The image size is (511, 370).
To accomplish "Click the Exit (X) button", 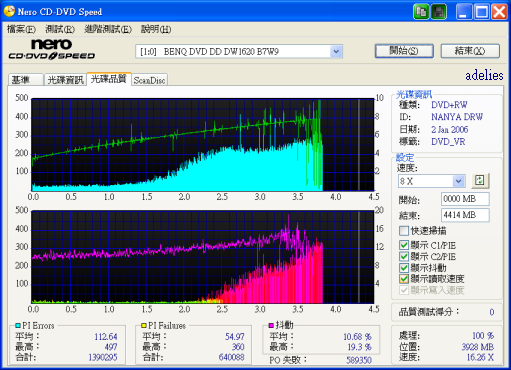I will tap(470, 51).
